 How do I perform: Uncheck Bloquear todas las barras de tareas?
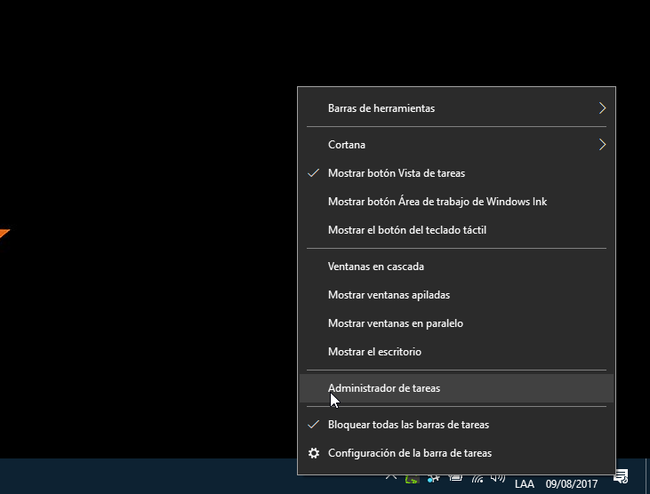point(408,424)
